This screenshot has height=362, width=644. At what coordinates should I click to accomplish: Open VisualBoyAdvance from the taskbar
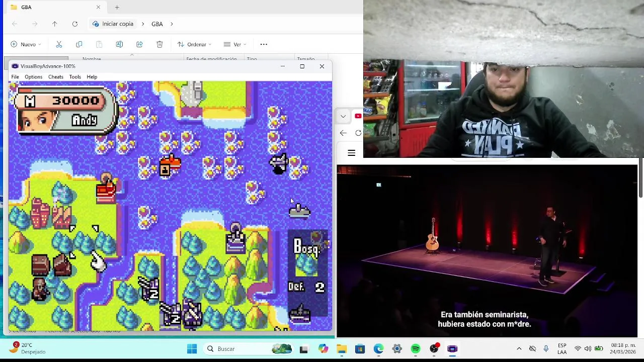(452, 349)
